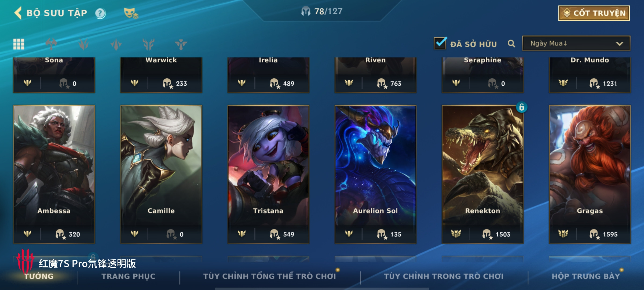Filter champions by the second role icon
The image size is (644, 290).
point(84,44)
